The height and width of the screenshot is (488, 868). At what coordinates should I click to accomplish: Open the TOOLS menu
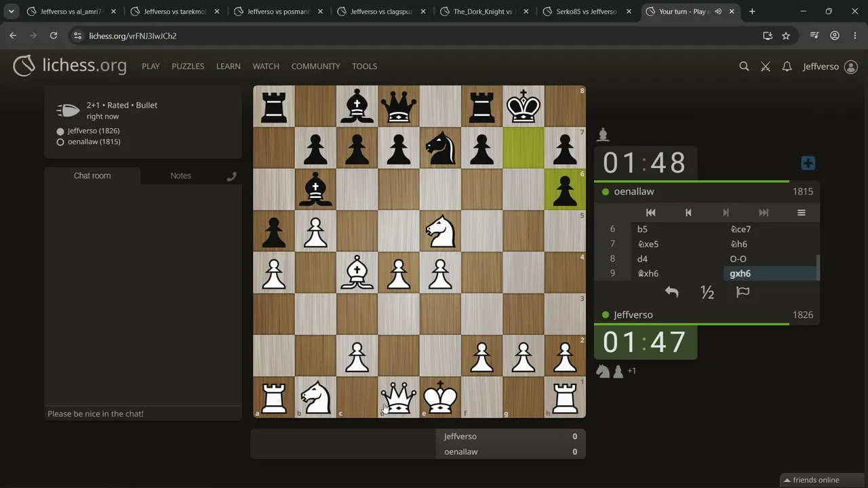pyautogui.click(x=364, y=66)
